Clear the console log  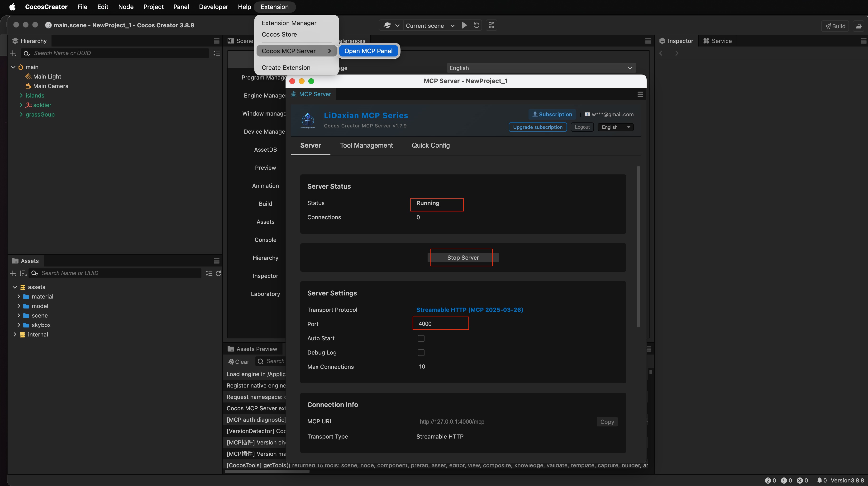pyautogui.click(x=238, y=361)
